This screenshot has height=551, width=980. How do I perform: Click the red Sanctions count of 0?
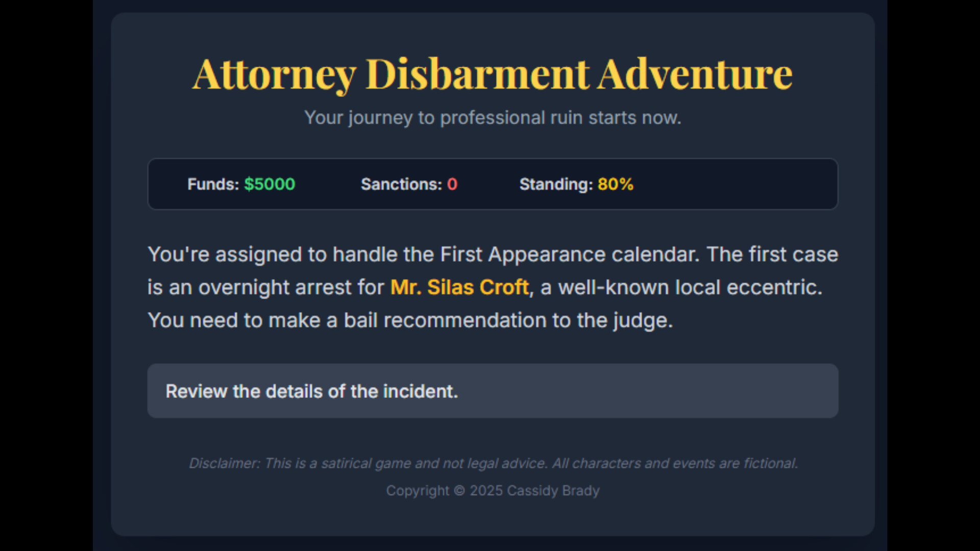coord(452,184)
